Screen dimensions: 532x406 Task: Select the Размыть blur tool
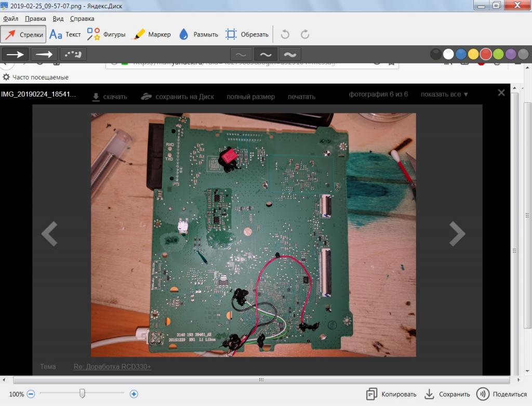tap(198, 34)
